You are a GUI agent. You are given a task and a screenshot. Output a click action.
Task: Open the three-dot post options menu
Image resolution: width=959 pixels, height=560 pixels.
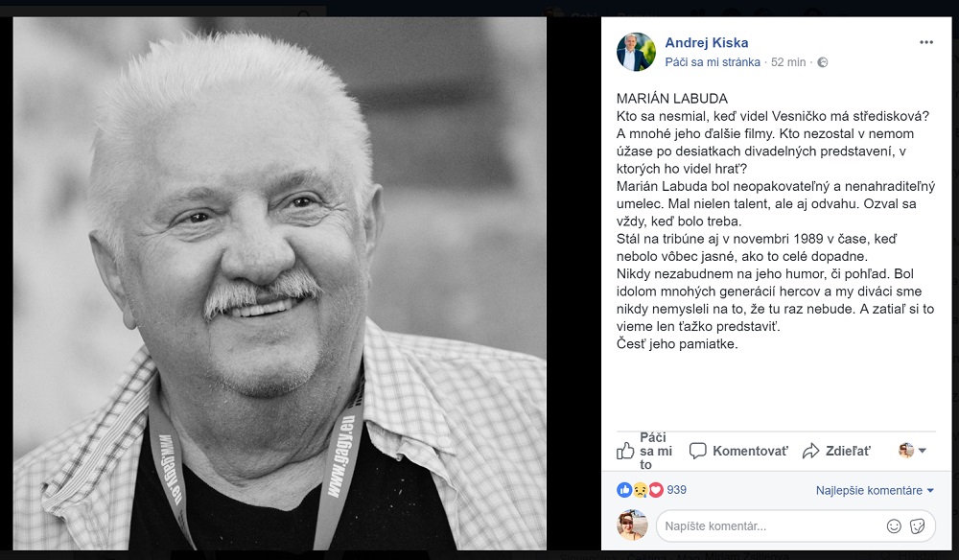pos(926,42)
